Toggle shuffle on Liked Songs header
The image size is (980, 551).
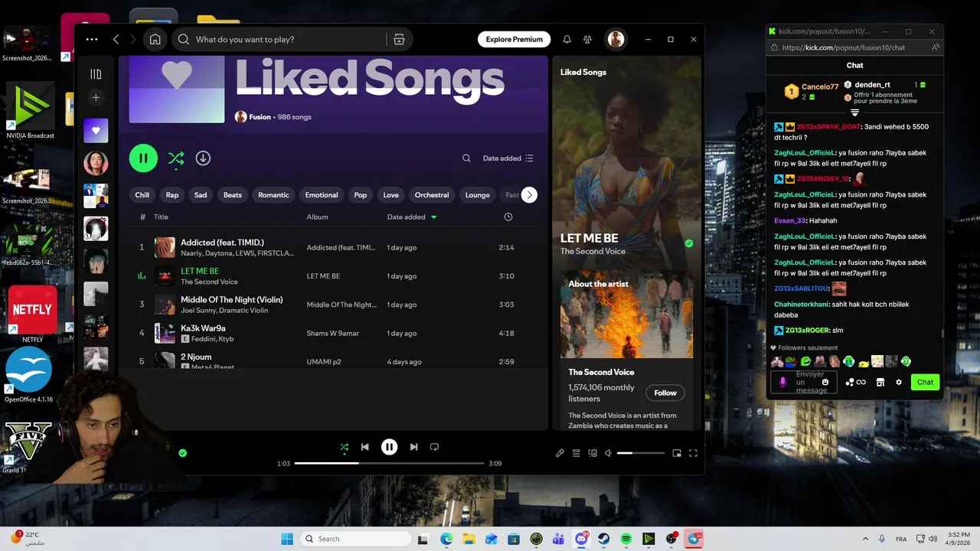click(x=176, y=158)
